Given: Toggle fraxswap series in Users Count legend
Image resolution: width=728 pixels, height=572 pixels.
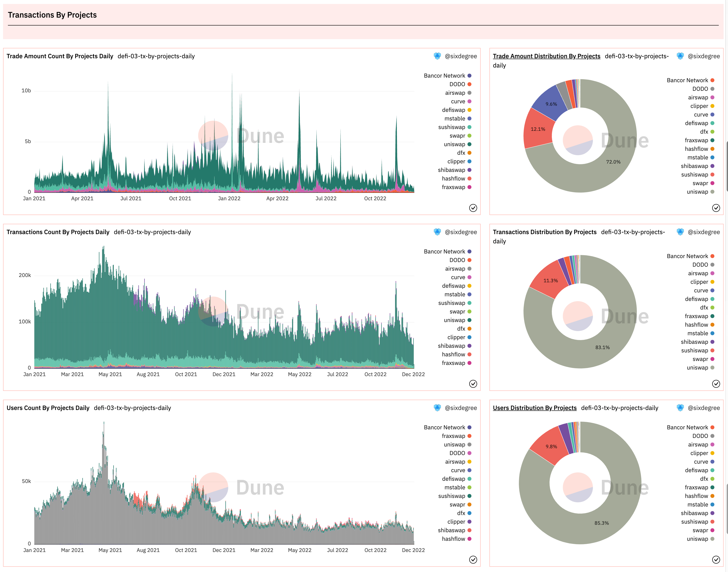Looking at the screenshot, I should tap(457, 436).
